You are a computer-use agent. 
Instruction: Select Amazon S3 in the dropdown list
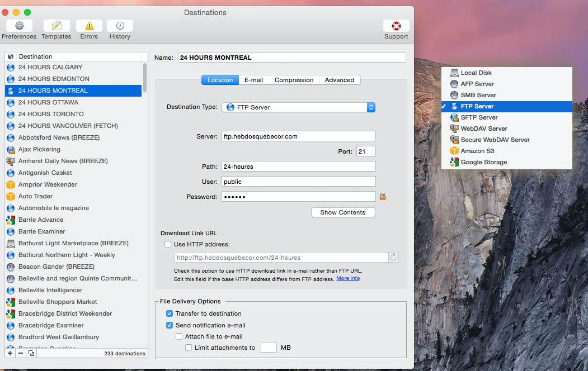[x=477, y=151]
